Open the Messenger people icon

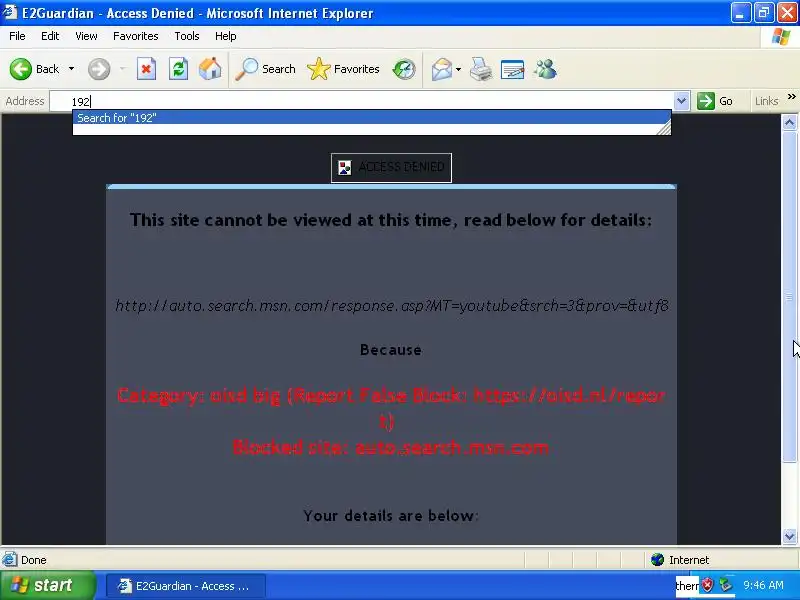pyautogui.click(x=545, y=69)
